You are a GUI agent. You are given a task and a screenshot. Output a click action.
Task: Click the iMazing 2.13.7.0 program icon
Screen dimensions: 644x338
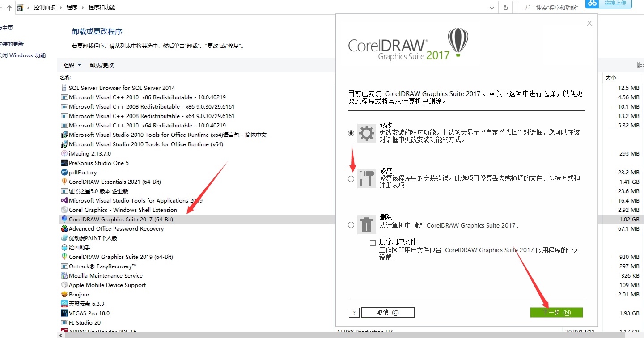64,154
